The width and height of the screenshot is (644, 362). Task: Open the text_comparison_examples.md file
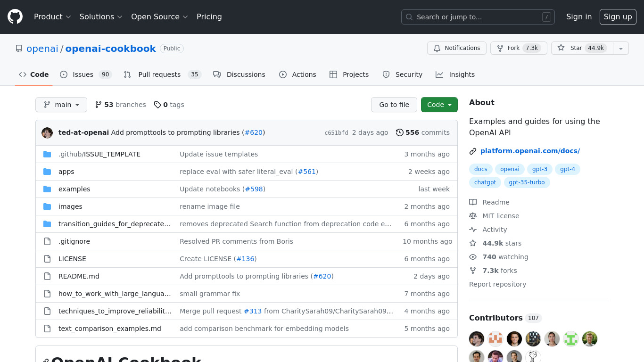pyautogui.click(x=110, y=329)
